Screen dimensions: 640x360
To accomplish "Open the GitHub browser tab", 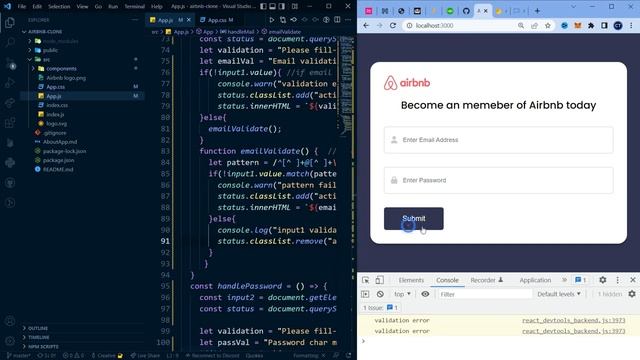I will (x=466, y=11).
